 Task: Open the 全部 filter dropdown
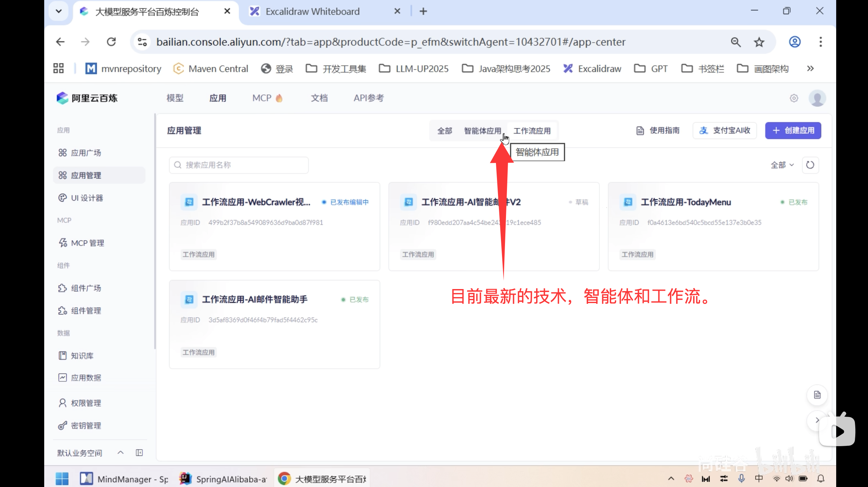pos(782,165)
